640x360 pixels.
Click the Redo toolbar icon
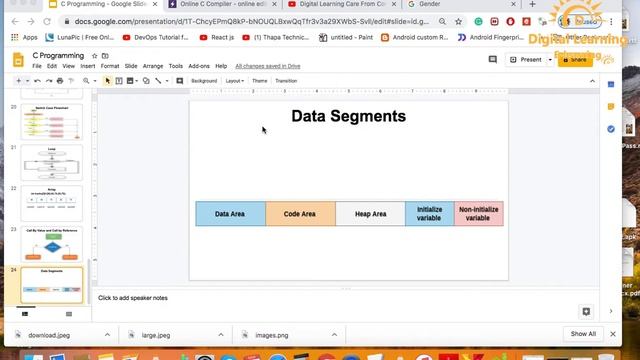(x=49, y=81)
